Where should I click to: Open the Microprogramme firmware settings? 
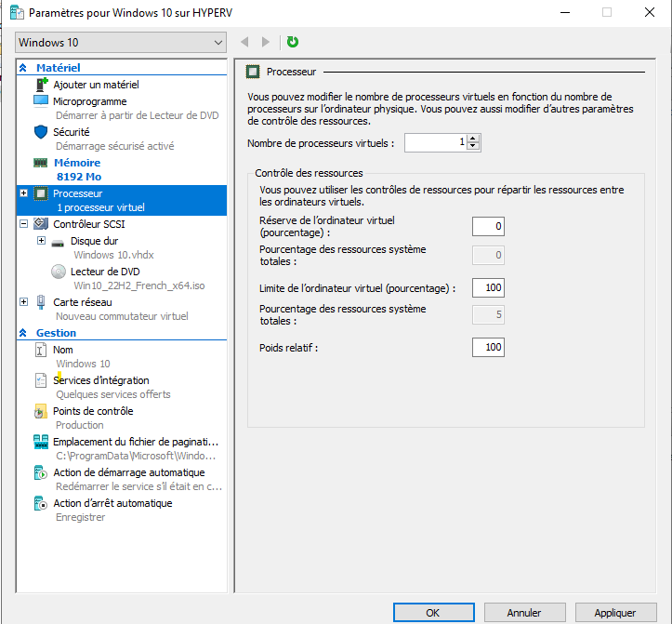89,101
